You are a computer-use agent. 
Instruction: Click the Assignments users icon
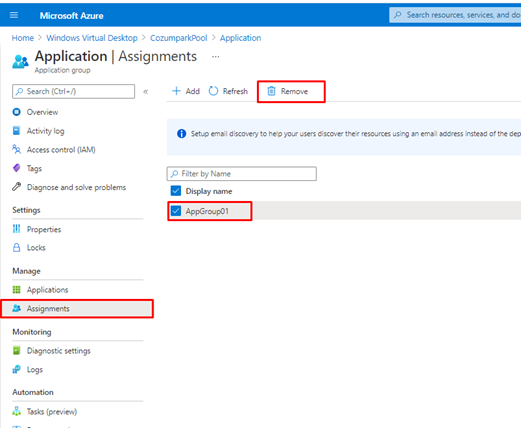coord(16,308)
